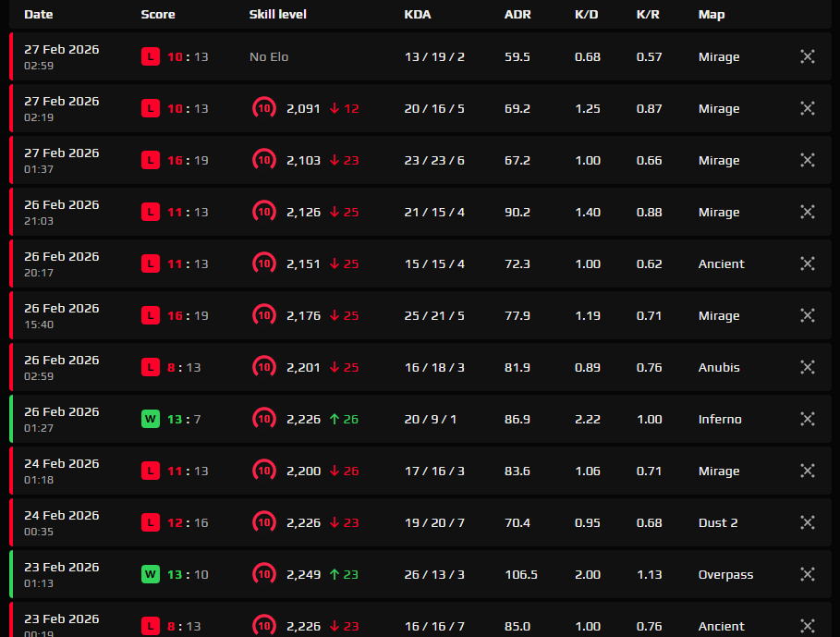The width and height of the screenshot is (840, 637).
Task: Click the ADR value '59.5'
Action: pyautogui.click(x=517, y=56)
